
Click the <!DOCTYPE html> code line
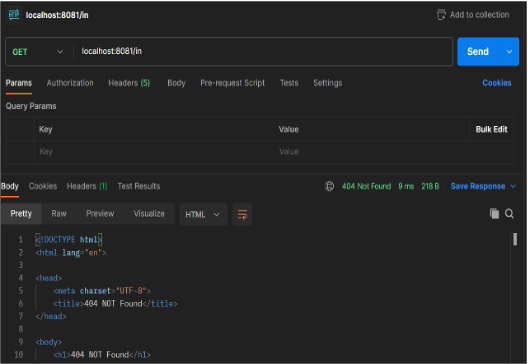[69, 239]
